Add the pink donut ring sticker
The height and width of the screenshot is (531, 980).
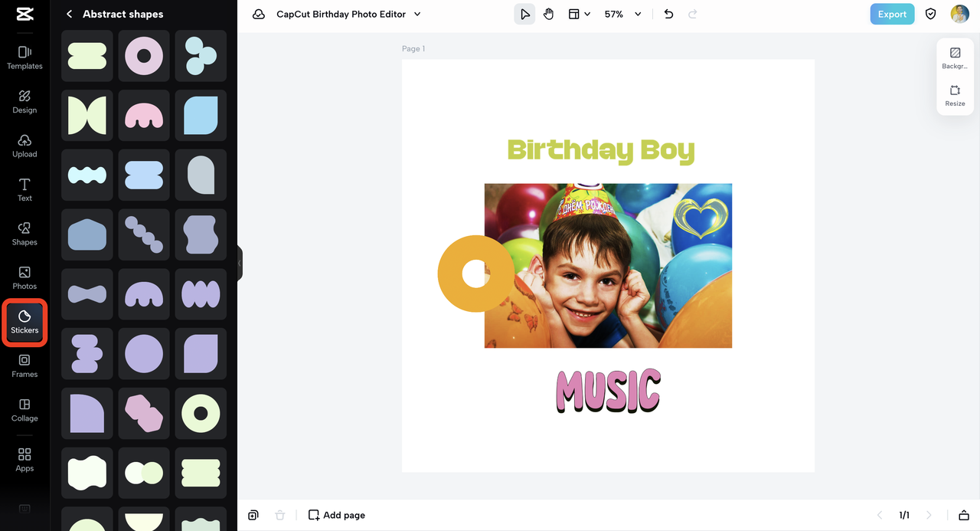[x=144, y=56]
